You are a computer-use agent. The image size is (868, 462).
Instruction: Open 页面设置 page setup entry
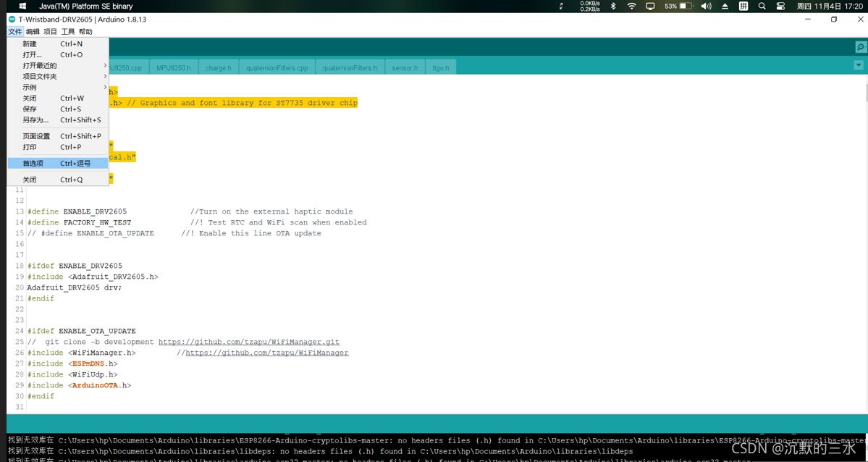[x=58, y=136]
